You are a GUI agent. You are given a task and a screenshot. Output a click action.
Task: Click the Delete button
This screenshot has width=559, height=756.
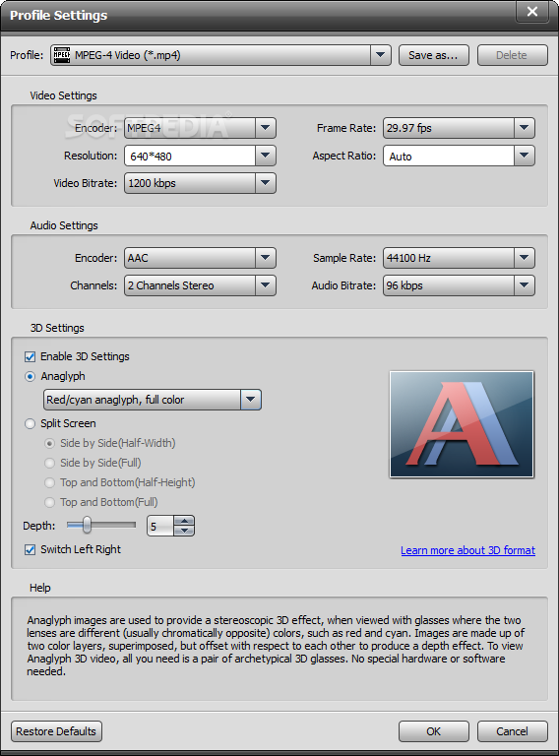(512, 55)
